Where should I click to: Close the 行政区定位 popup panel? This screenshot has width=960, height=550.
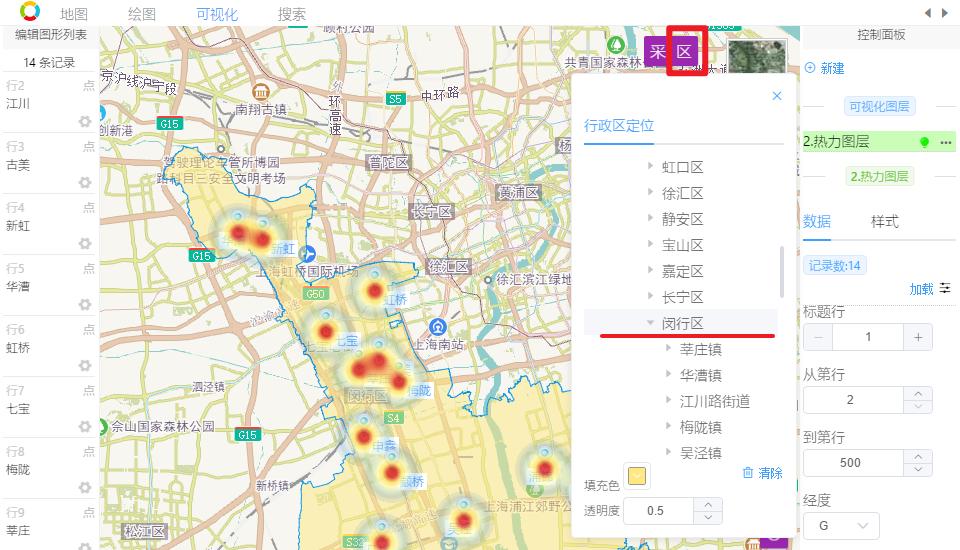point(777,96)
